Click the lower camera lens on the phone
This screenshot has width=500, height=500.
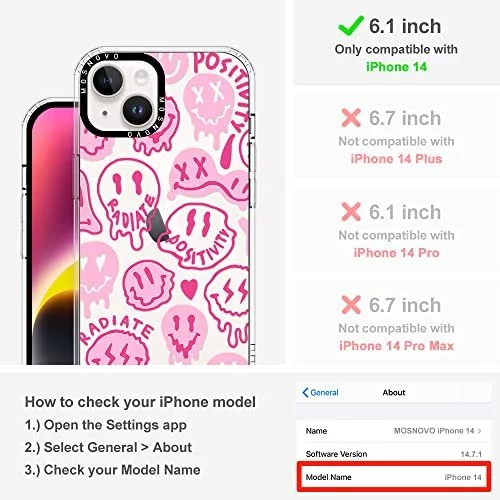click(138, 110)
